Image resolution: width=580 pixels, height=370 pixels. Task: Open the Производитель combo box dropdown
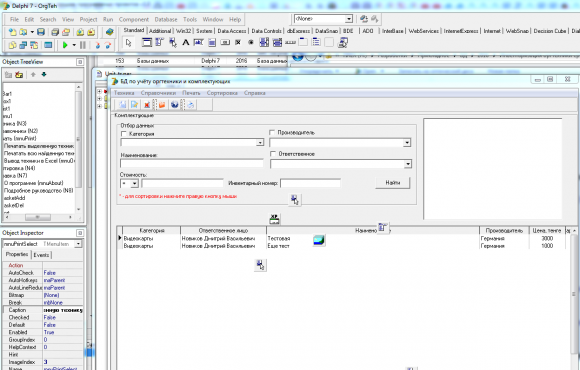click(x=407, y=143)
